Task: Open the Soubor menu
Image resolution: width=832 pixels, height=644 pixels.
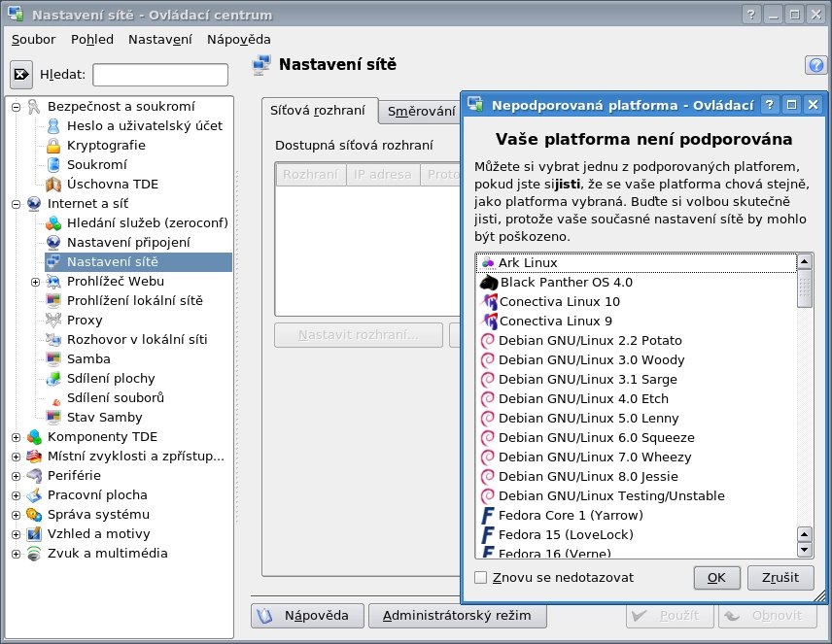Action: click(33, 39)
